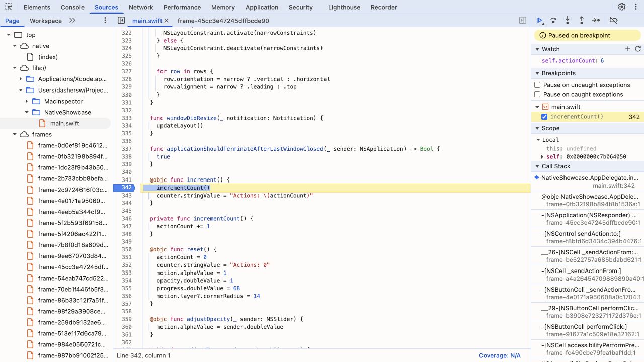Open frame-4eeb5a344cf9 file
Screen dimensions: 644x362
pyautogui.click(x=73, y=212)
